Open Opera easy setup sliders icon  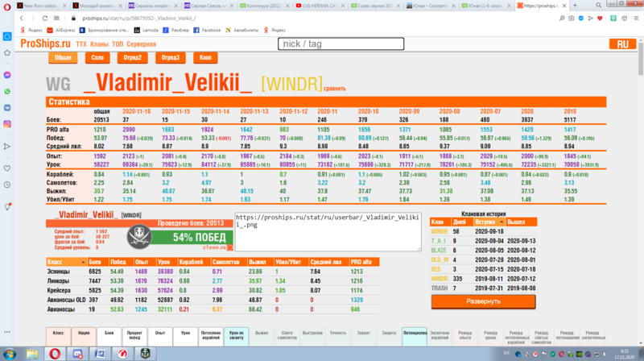click(636, 18)
